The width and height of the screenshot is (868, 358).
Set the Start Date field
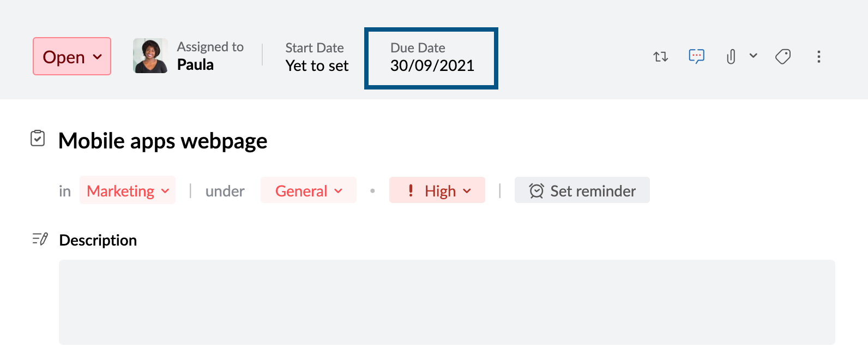pyautogui.click(x=317, y=58)
